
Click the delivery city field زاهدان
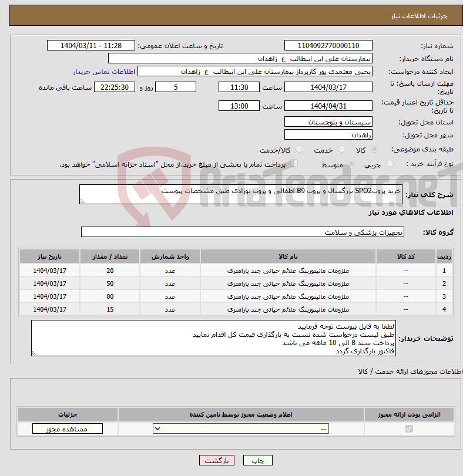click(328, 135)
